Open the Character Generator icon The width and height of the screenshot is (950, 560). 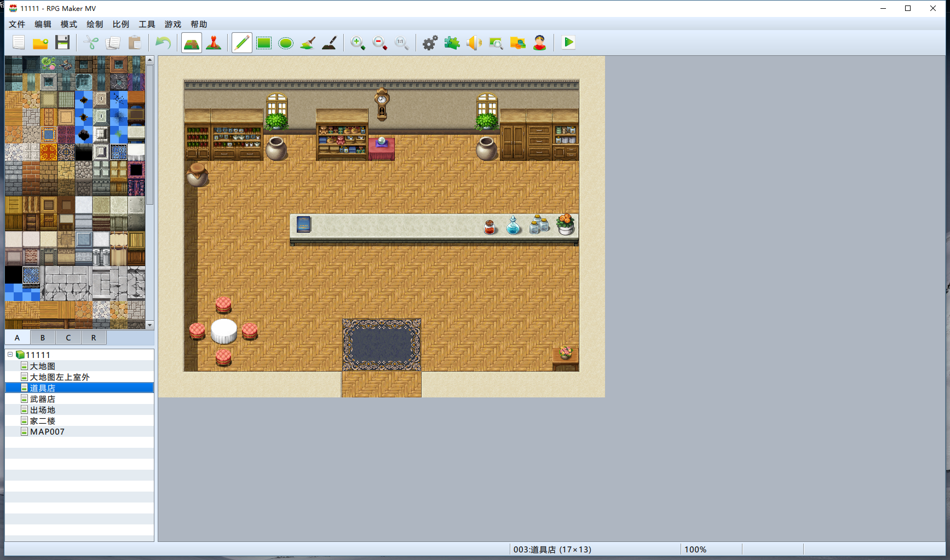point(540,43)
